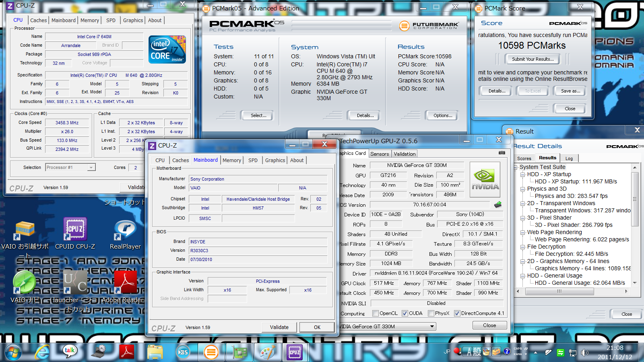
Task: Click the taskbar clock showing 21:08
Action: point(615,352)
